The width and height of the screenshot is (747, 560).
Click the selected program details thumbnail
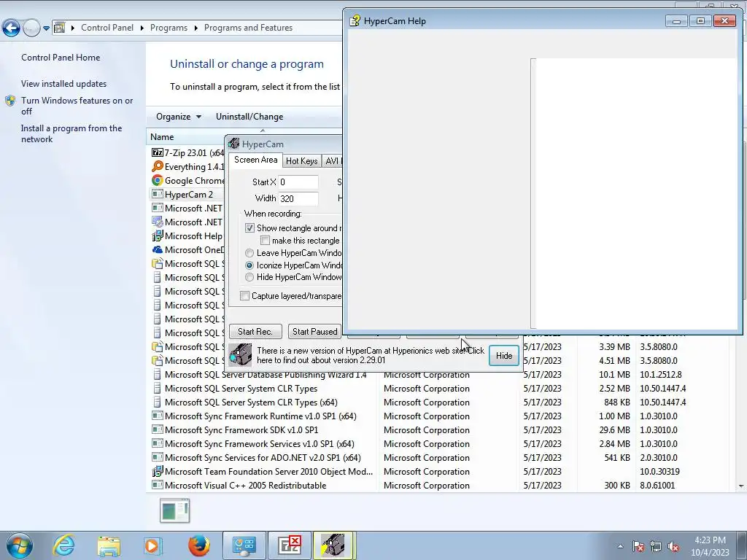pos(174,510)
